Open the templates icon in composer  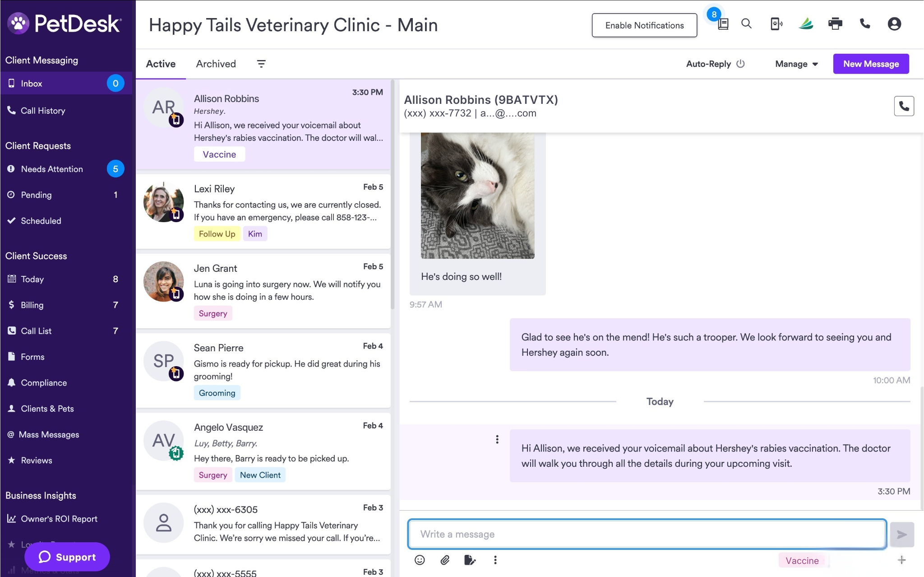pyautogui.click(x=470, y=560)
